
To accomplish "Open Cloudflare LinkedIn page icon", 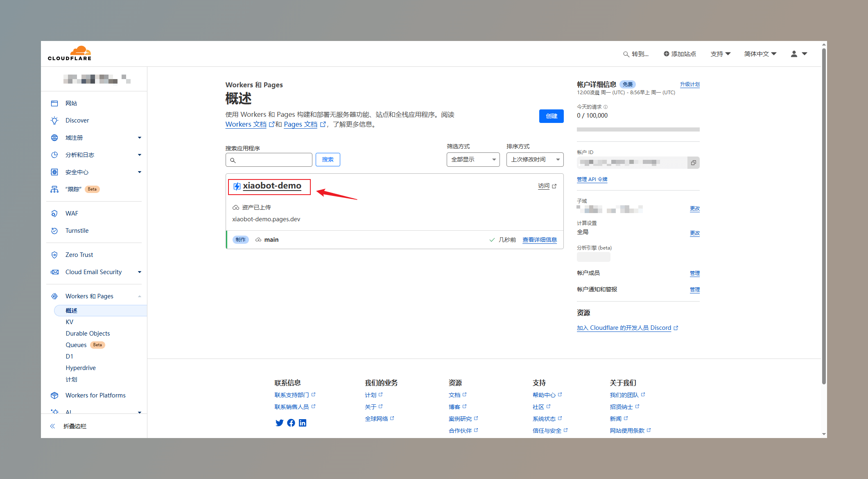I will pos(303,423).
